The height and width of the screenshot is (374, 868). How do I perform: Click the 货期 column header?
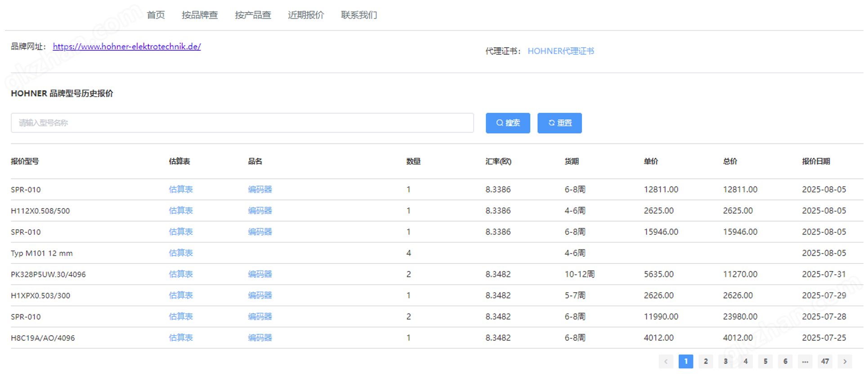572,161
